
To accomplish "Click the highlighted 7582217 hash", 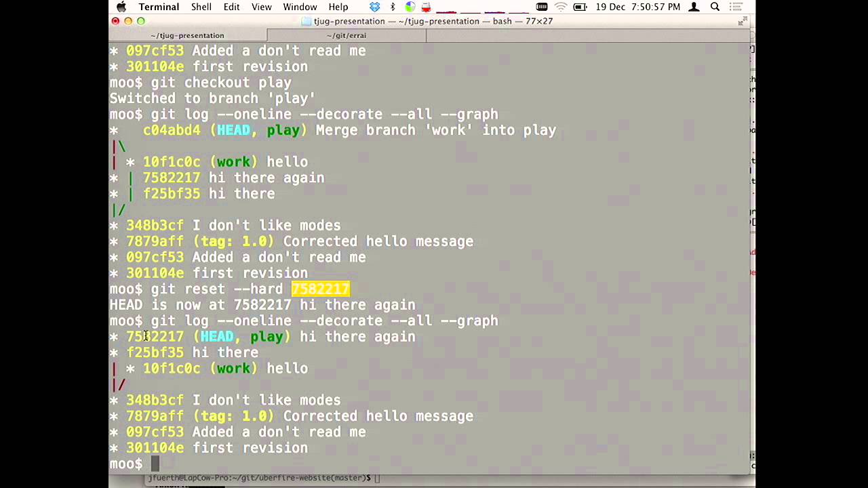I will pyautogui.click(x=320, y=289).
